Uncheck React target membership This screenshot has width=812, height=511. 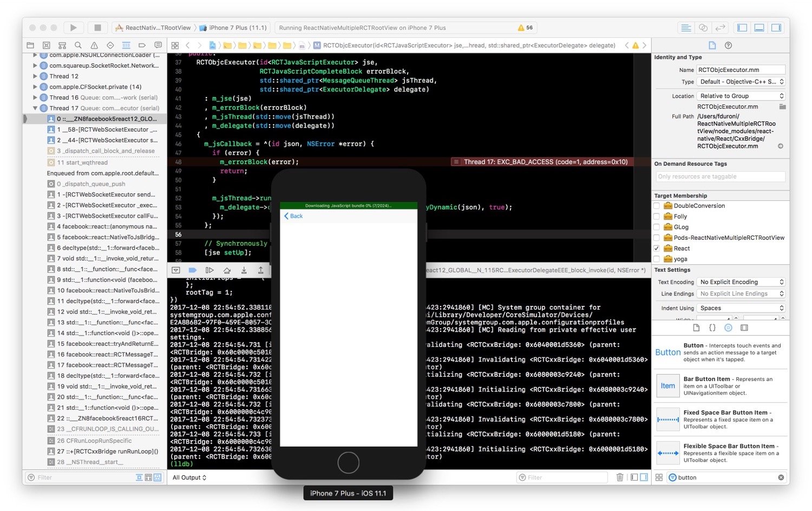657,248
